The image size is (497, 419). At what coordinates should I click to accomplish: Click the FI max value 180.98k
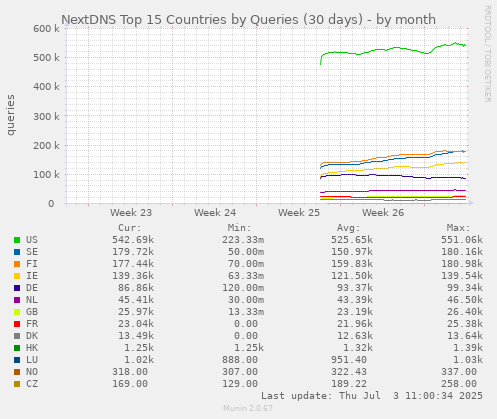point(462,264)
